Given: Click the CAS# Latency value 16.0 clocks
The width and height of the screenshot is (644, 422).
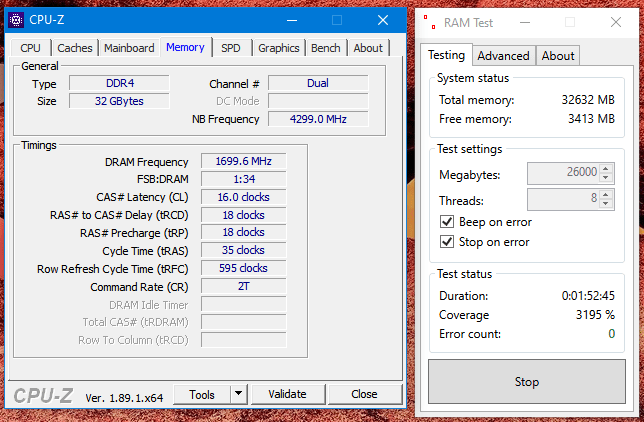Looking at the screenshot, I should (x=244, y=197).
